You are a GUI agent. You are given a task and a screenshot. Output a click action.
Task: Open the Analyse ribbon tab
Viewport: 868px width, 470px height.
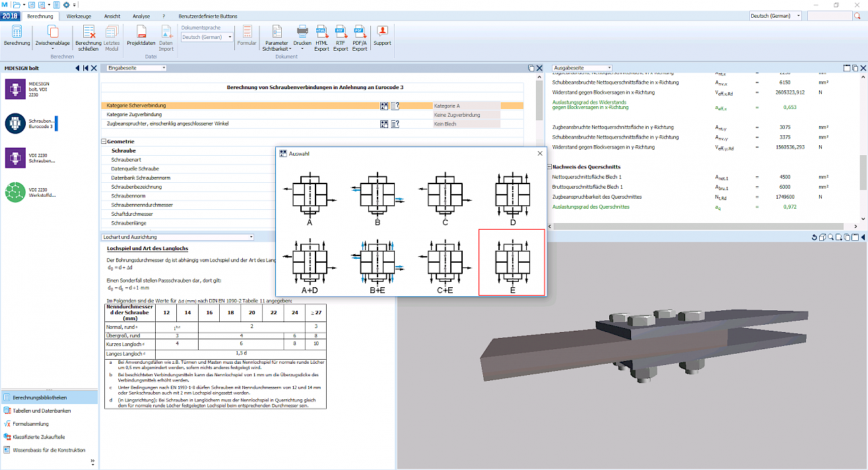pos(141,16)
